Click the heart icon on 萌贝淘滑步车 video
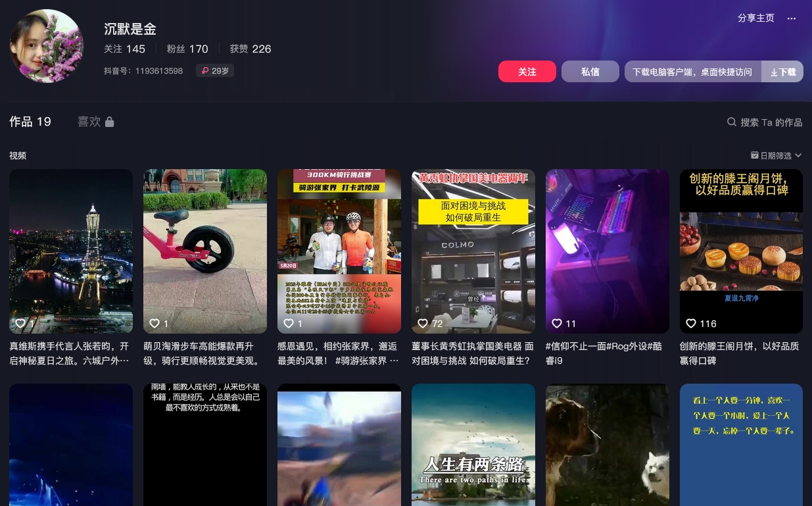Image resolution: width=812 pixels, height=506 pixels. click(x=155, y=323)
